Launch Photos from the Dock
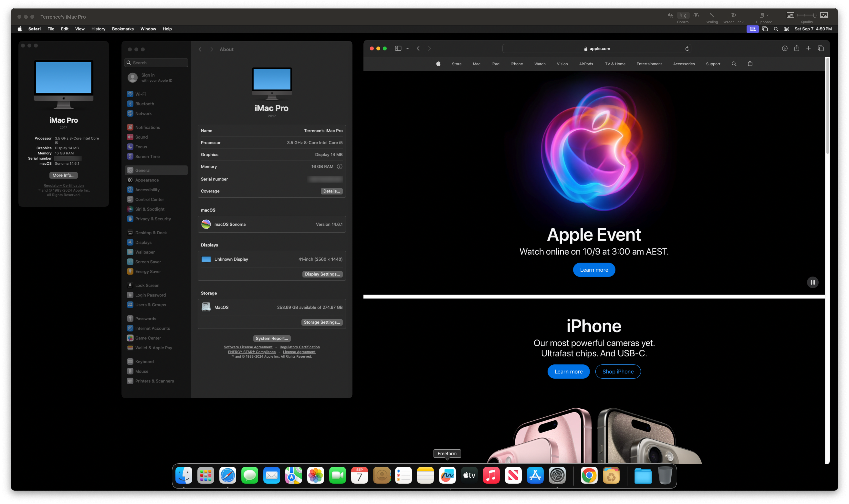 [315, 475]
